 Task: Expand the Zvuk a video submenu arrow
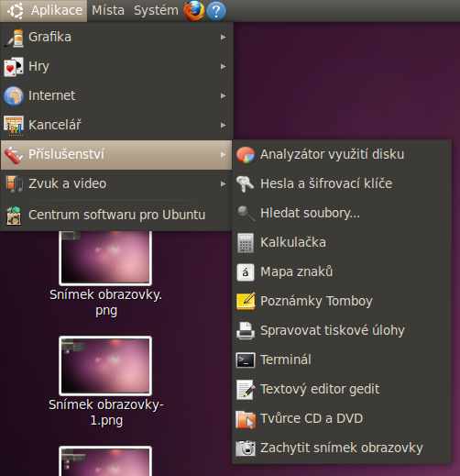pyautogui.click(x=224, y=184)
